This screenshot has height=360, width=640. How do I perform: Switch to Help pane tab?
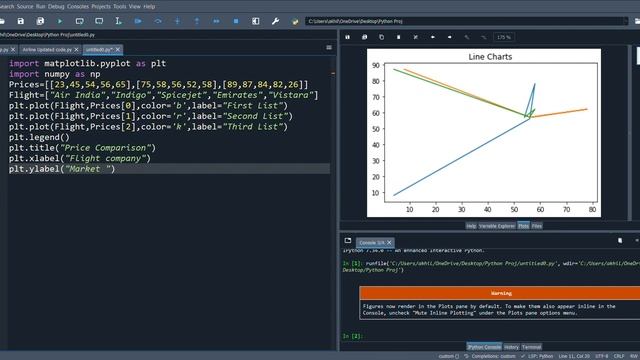[471, 226]
